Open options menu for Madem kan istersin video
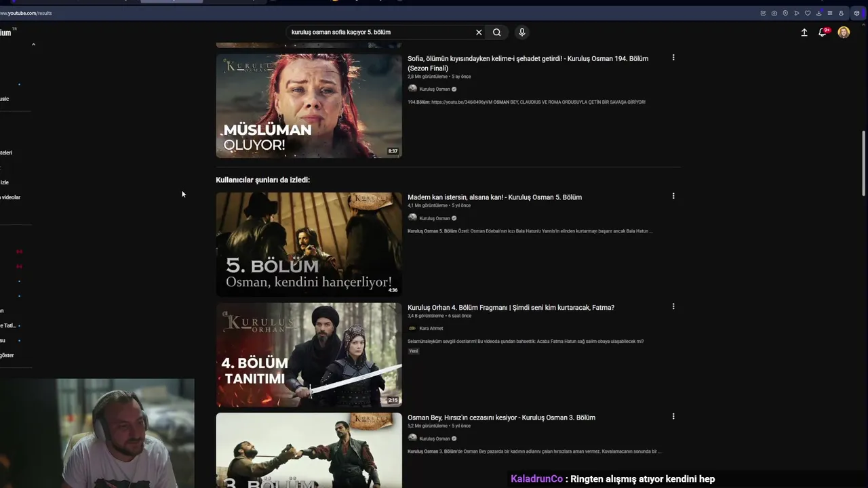 click(673, 196)
